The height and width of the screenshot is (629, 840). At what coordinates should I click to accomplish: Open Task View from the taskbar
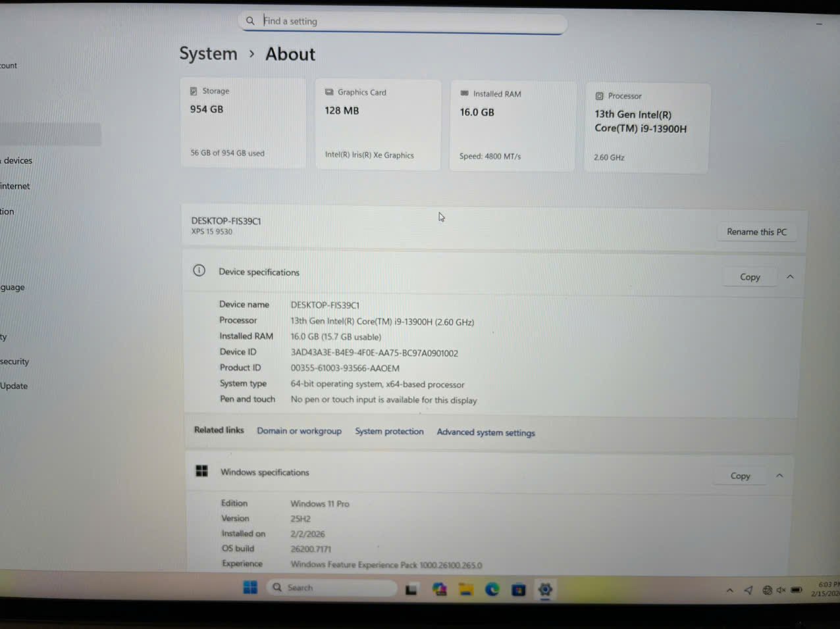tap(411, 590)
